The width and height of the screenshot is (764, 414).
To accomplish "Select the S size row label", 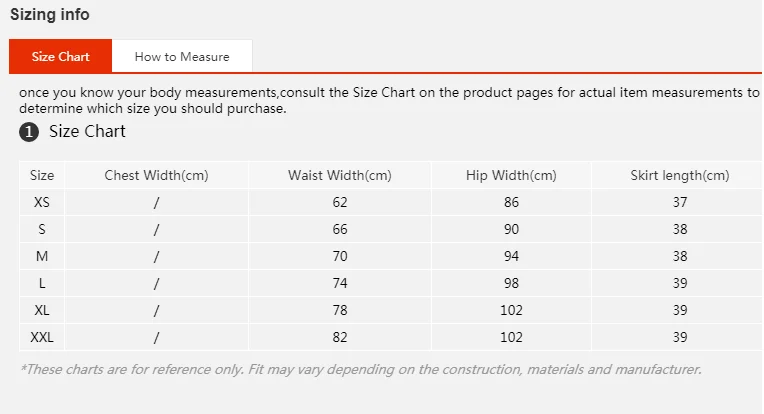I will (x=42, y=229).
